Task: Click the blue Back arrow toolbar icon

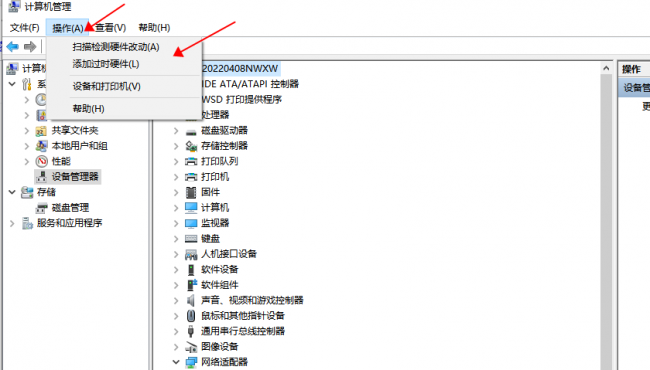Action: coord(12,46)
